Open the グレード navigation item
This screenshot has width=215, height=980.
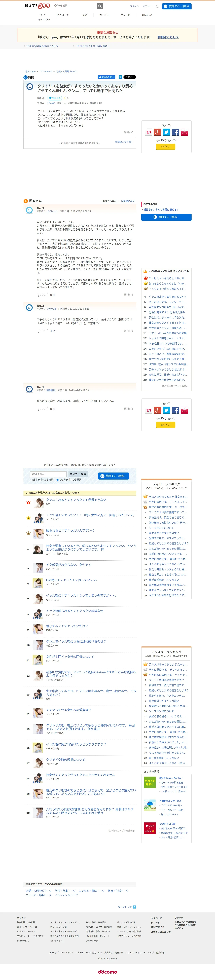pyautogui.click(x=125, y=15)
